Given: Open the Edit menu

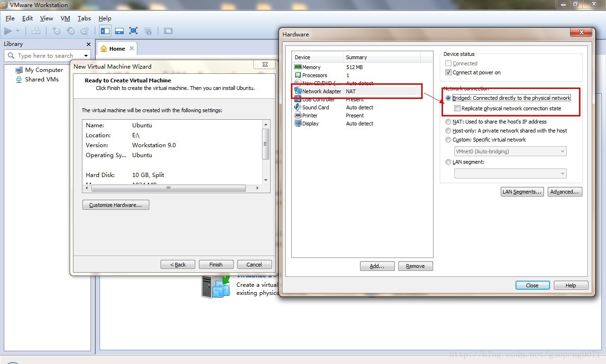Looking at the screenshot, I should coord(27,18).
